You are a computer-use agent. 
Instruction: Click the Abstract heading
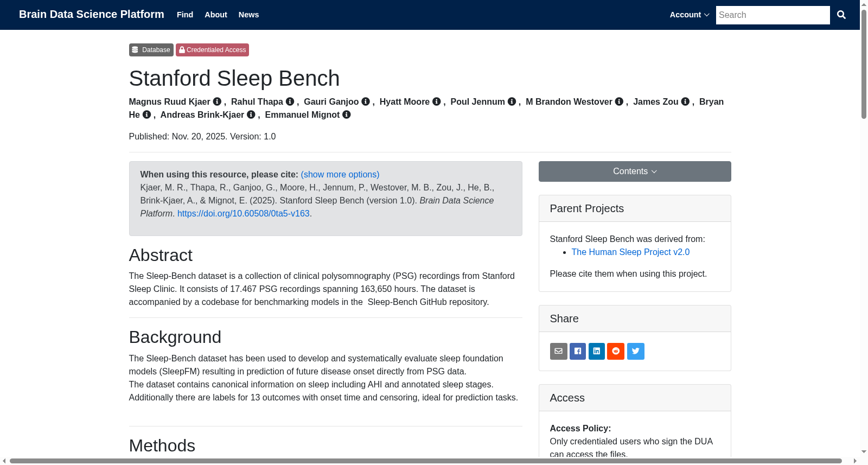[x=161, y=255]
